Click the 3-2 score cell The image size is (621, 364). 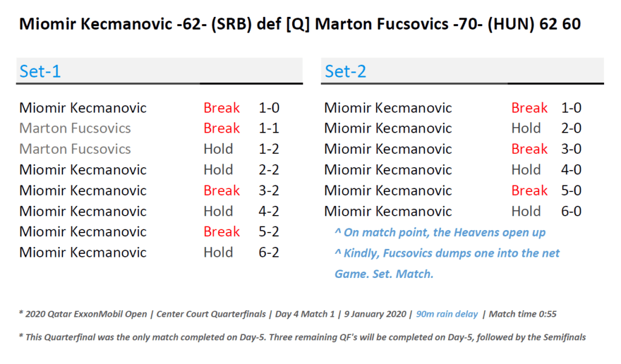tap(269, 190)
